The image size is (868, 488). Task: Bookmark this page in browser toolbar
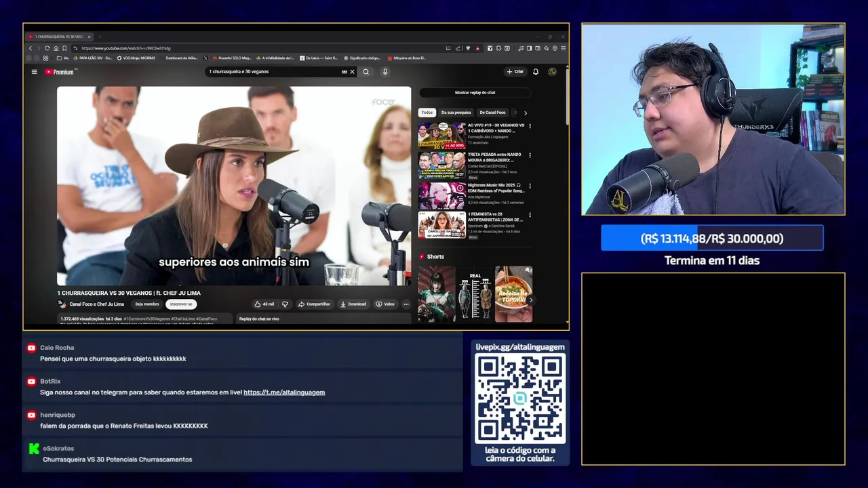(64, 48)
